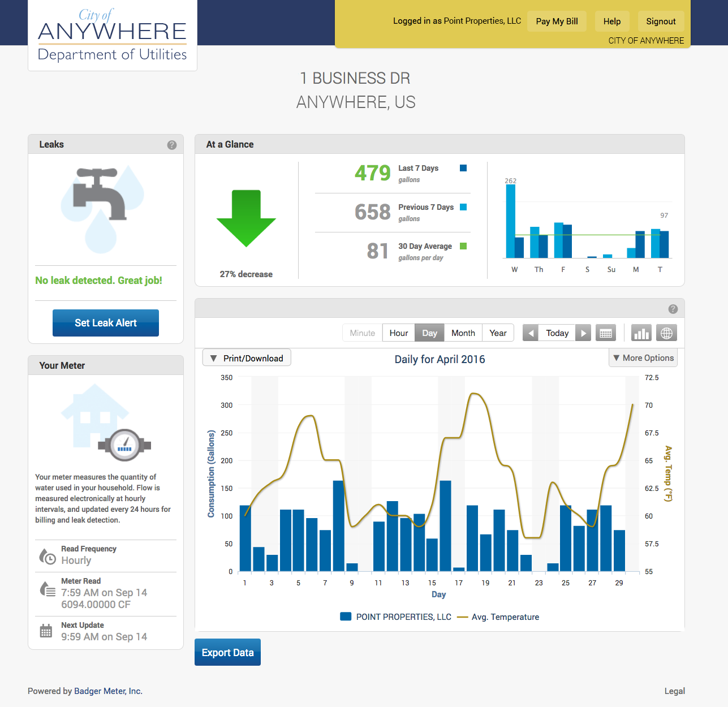The width and height of the screenshot is (728, 707).
Task: Switch to the Year view tab
Action: (498, 333)
